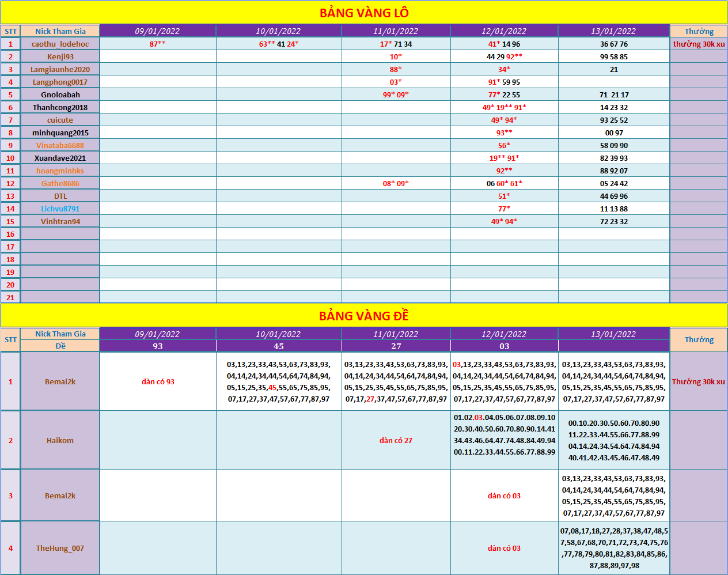
Task: Select the ĐỀ result 45 under 10/01/2022
Action: click(279, 346)
